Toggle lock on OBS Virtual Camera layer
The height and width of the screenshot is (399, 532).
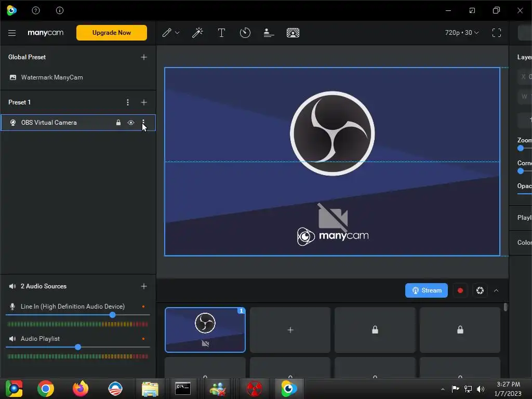point(118,123)
